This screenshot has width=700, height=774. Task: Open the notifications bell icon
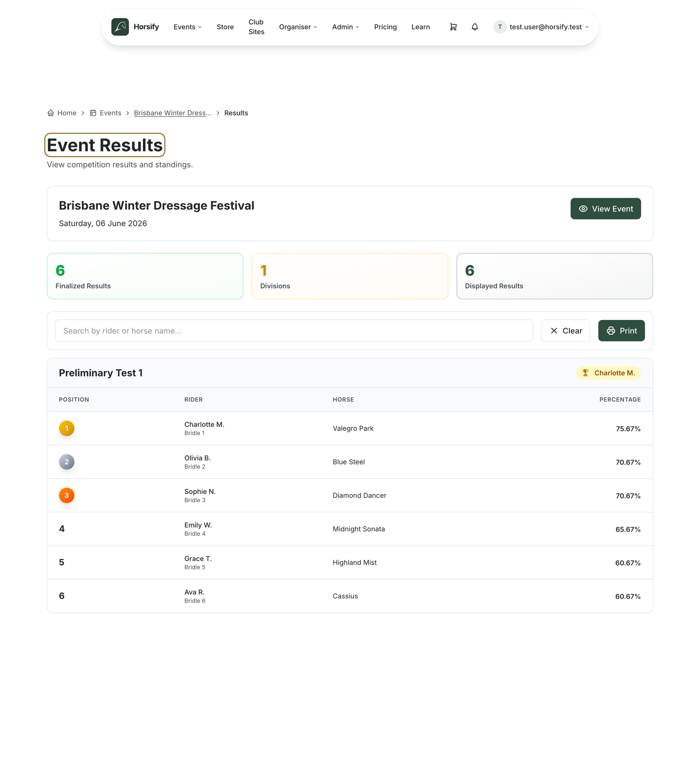[x=475, y=27]
